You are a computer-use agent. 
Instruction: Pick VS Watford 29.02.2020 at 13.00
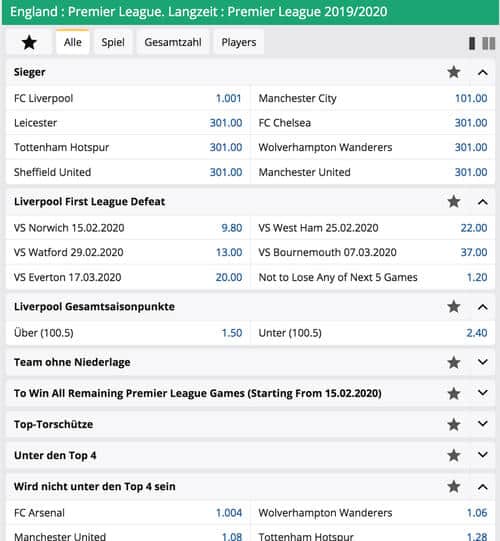[x=128, y=253]
